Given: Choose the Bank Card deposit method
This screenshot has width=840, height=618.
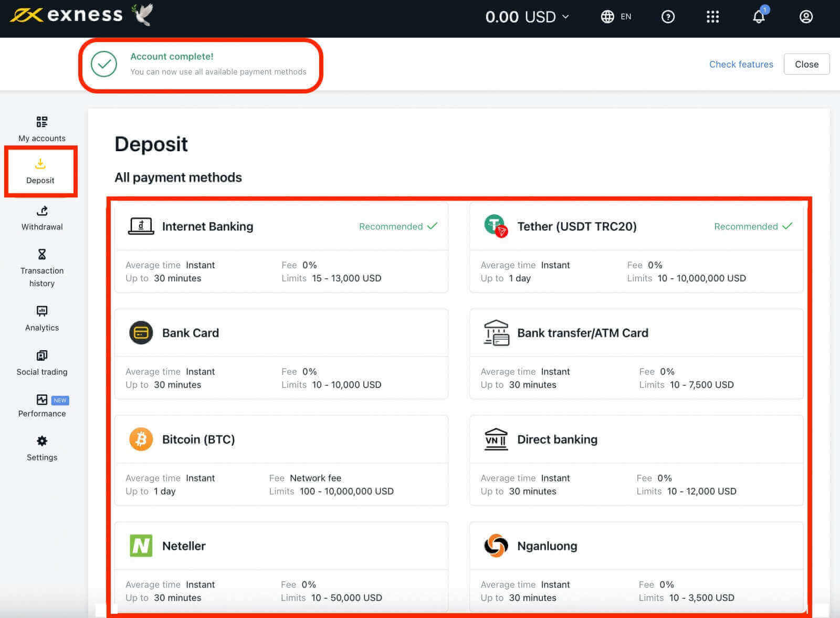Looking at the screenshot, I should 281,354.
